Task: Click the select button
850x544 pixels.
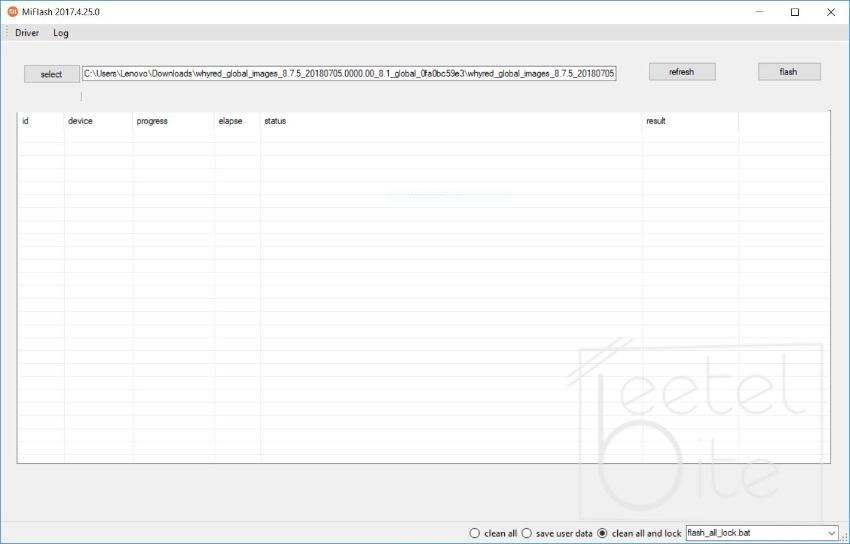Action: click(x=51, y=74)
